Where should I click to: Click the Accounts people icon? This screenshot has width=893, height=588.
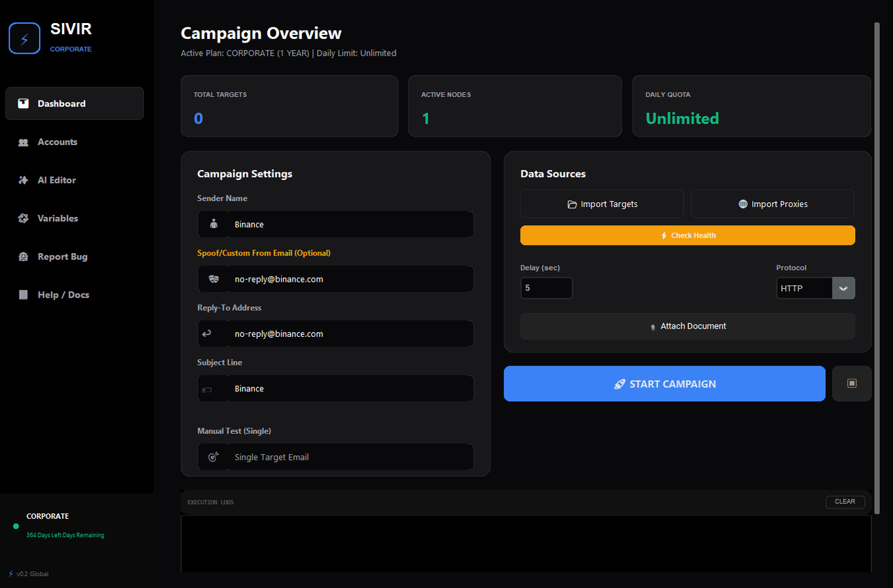(24, 142)
